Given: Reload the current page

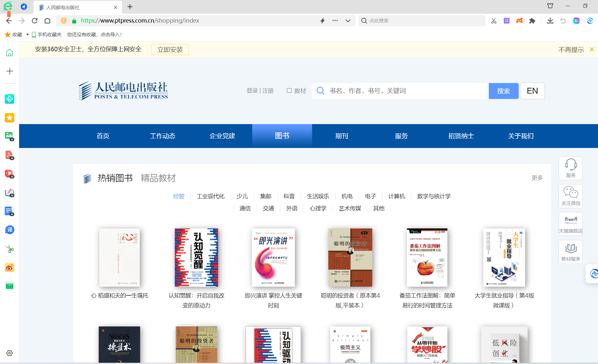Looking at the screenshot, I should 35,21.
